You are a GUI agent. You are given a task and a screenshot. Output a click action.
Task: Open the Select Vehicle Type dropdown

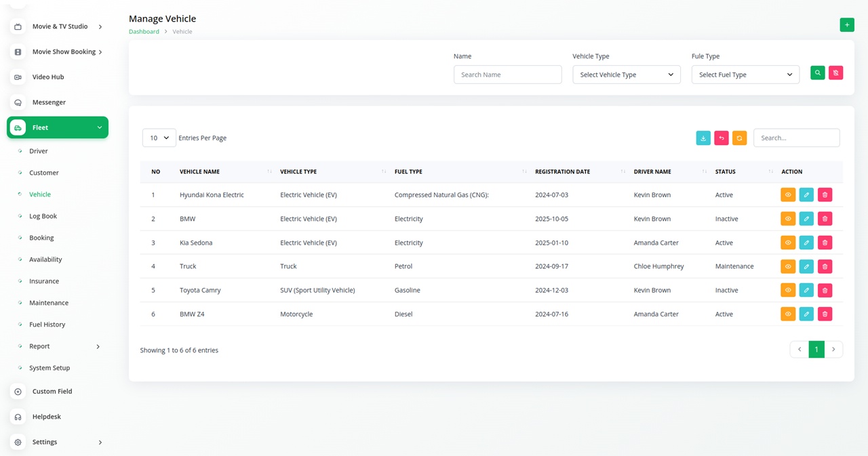pyautogui.click(x=626, y=75)
